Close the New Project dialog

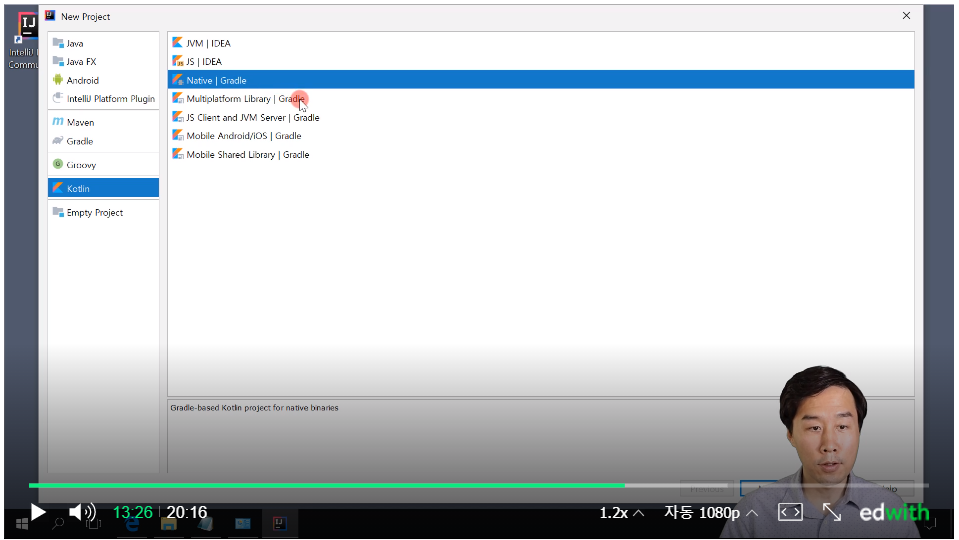point(906,16)
